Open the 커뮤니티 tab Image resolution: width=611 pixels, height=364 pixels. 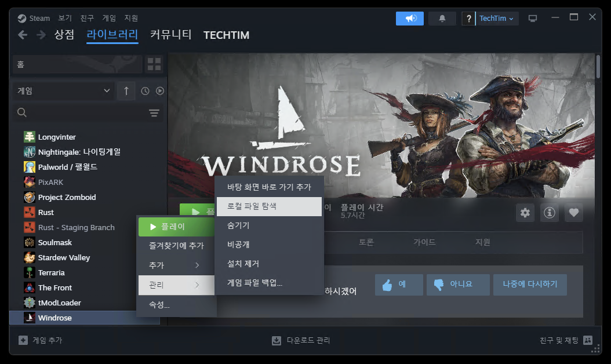point(170,35)
